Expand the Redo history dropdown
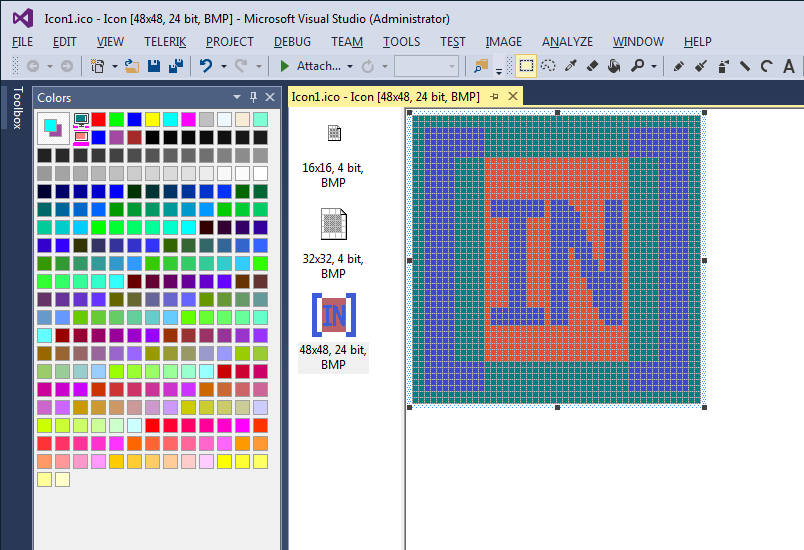 [258, 66]
